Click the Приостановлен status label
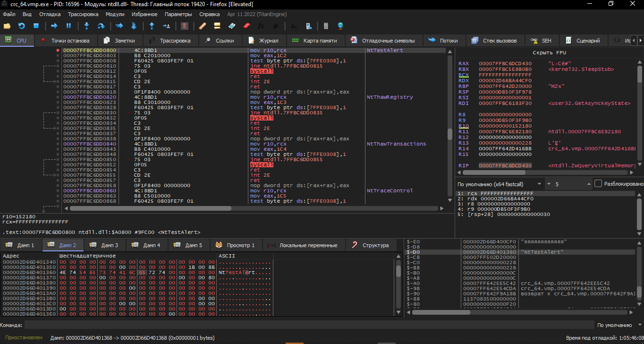644x344 pixels. tap(24, 338)
